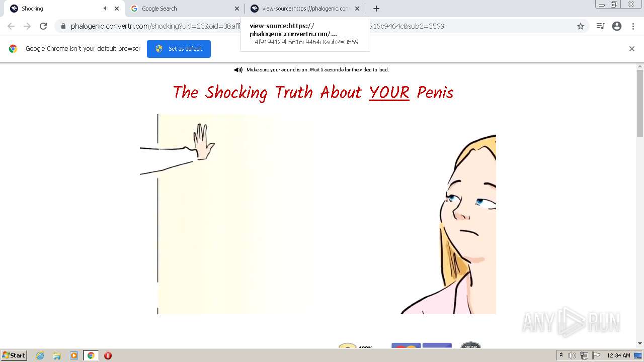Screen dimensions: 644x362
Task: Click the Shocking Truth headline
Action: coord(313,93)
